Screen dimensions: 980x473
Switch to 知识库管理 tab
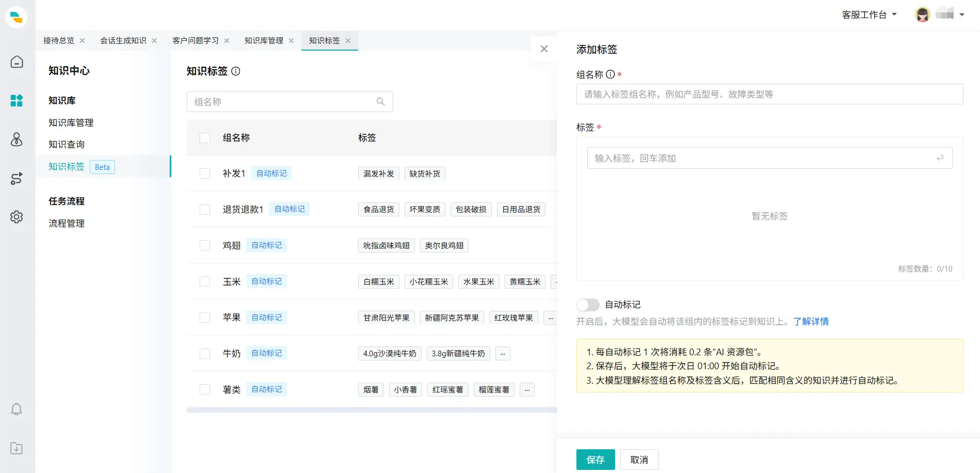(x=264, y=41)
